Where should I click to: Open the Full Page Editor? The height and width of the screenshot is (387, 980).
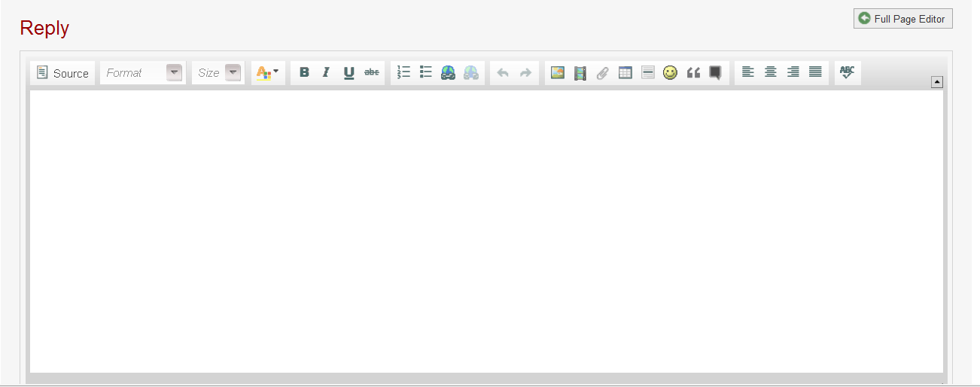point(902,19)
